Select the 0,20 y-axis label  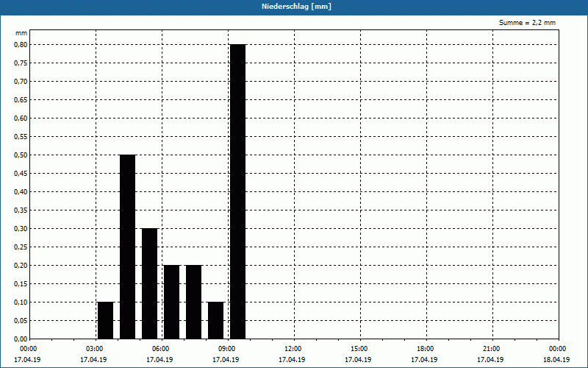[x=21, y=266]
